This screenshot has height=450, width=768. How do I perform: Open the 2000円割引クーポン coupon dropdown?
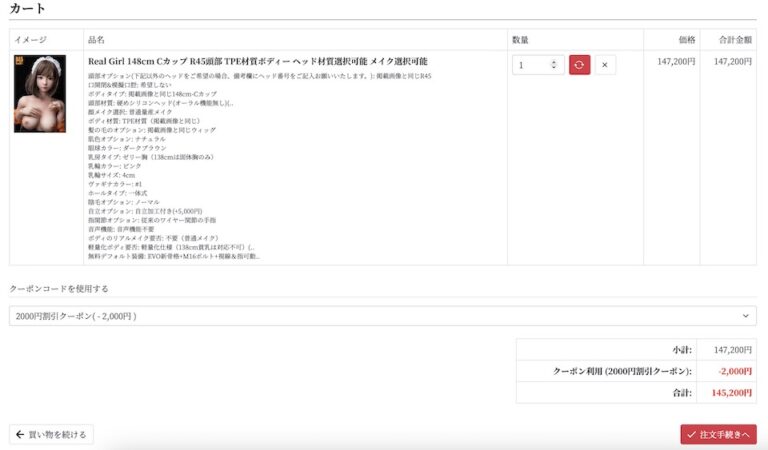pyautogui.click(x=380, y=316)
